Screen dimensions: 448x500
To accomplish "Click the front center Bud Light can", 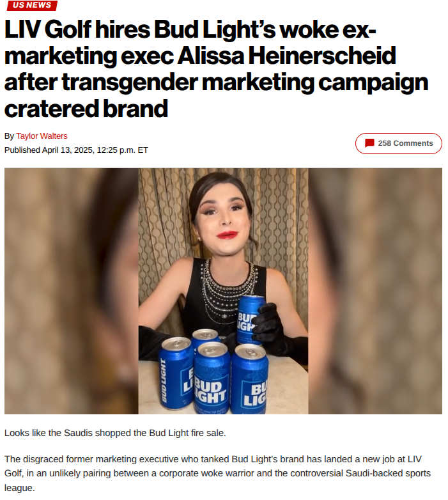I will tap(212, 378).
